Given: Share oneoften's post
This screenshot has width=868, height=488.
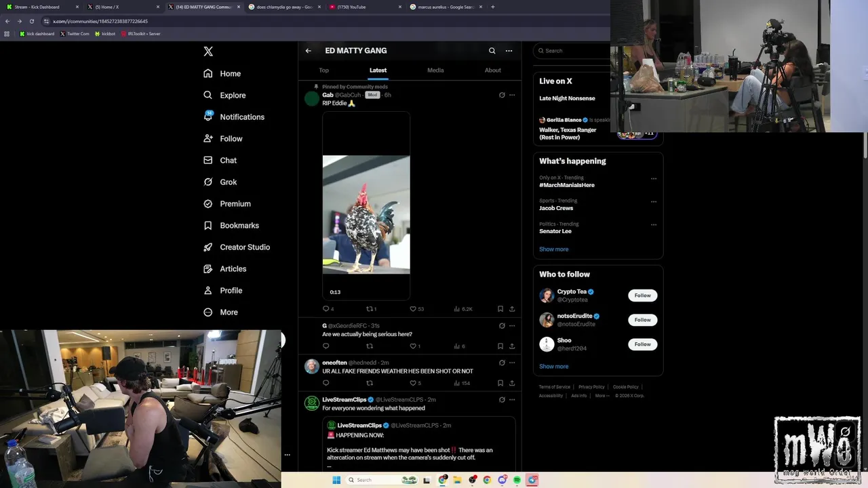Looking at the screenshot, I should tap(512, 383).
